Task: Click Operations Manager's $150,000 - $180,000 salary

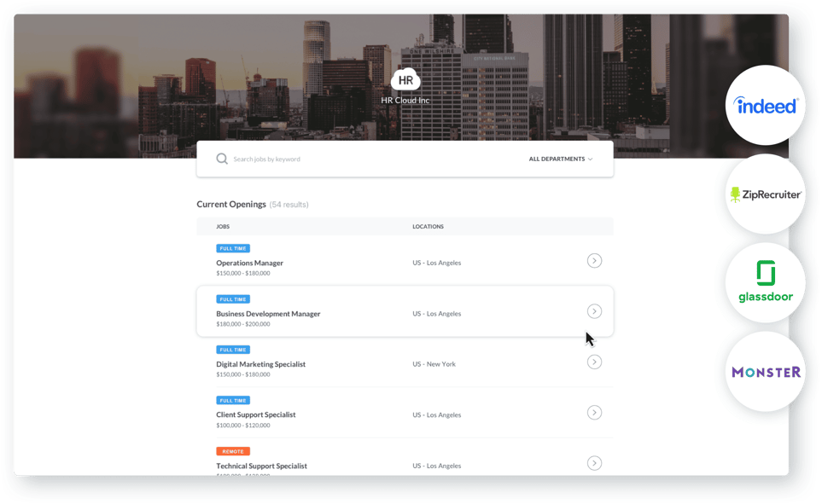Action: [x=243, y=274]
